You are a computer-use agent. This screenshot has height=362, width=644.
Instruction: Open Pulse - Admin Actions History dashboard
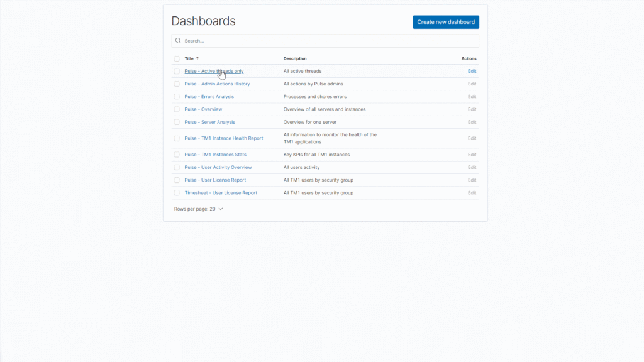click(217, 84)
